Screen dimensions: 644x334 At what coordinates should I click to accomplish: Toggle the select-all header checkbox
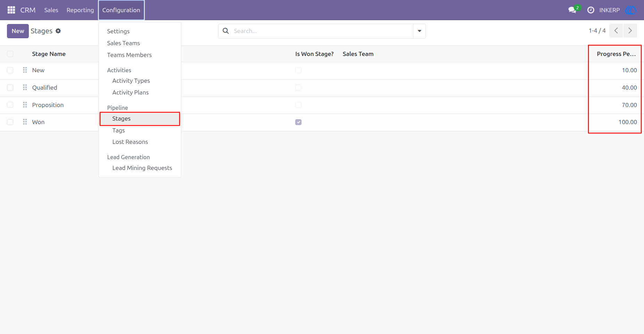click(x=10, y=54)
